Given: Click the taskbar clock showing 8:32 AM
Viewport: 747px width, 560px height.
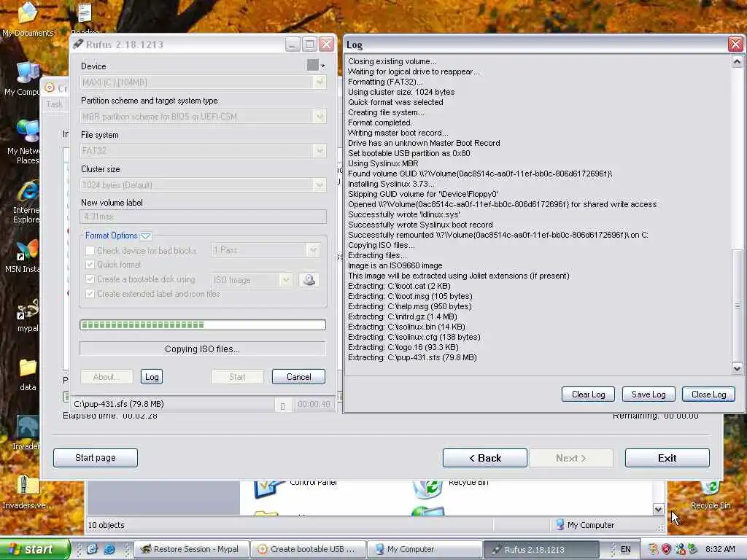Looking at the screenshot, I should [719, 549].
